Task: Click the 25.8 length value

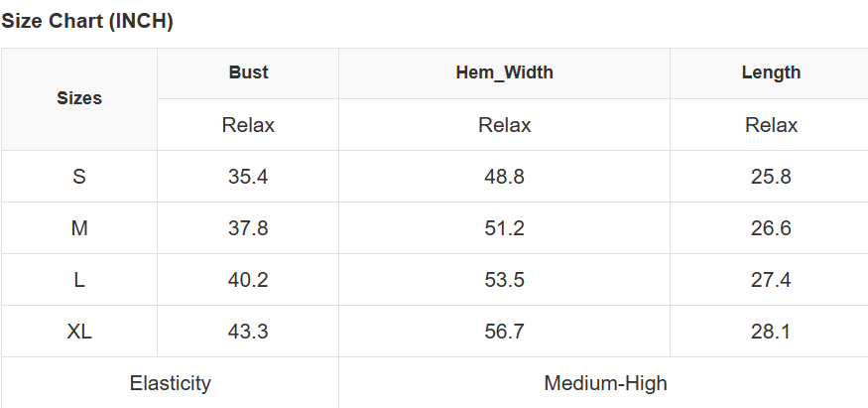Action: 771,177
